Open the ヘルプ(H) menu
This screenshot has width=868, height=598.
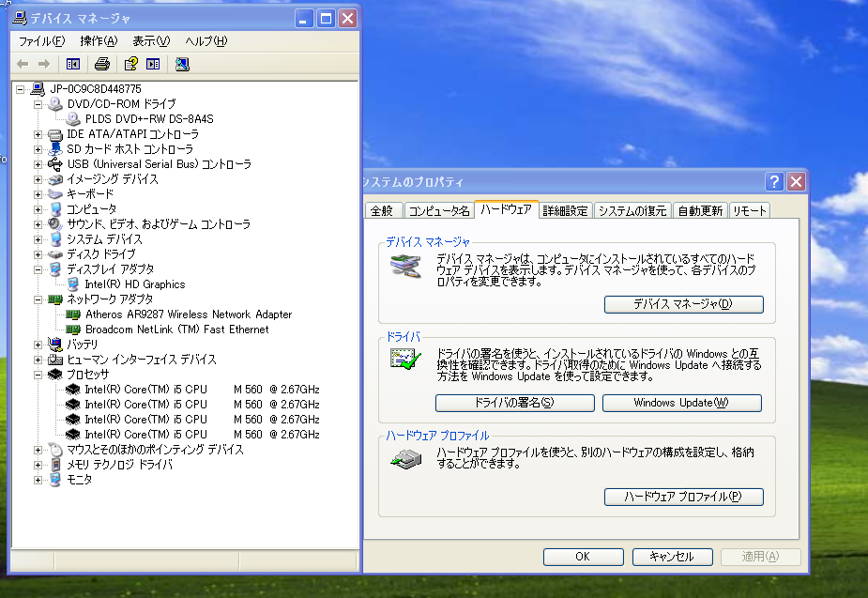point(206,41)
